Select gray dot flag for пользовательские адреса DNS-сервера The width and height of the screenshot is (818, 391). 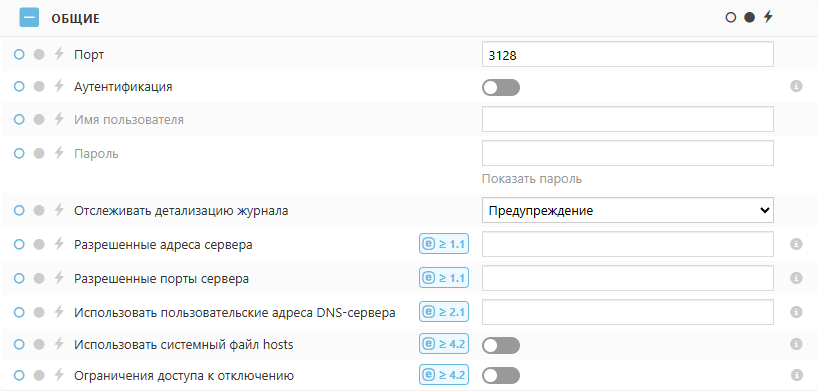(39, 312)
